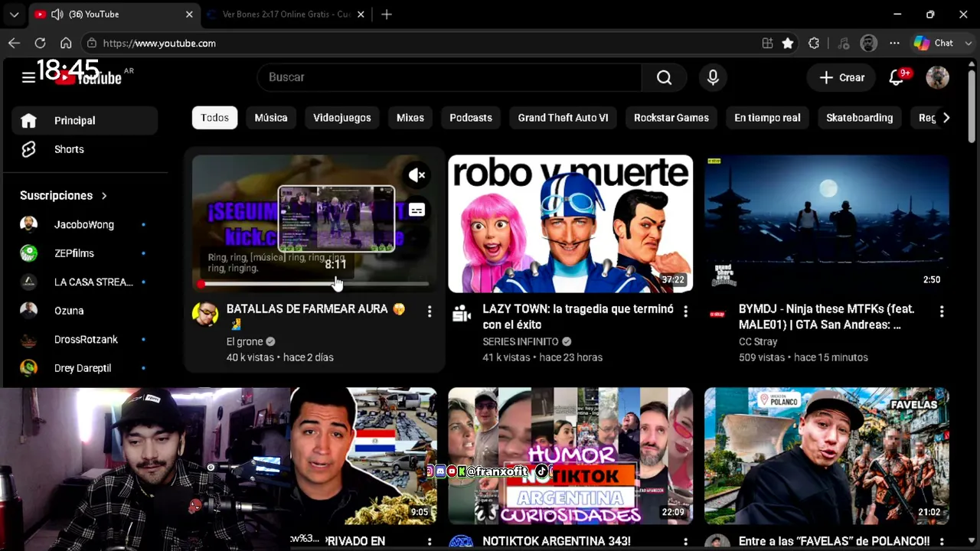Open options menu for BYMDJ Ninja video
Viewport: 980px width, 551px height.
point(942,311)
